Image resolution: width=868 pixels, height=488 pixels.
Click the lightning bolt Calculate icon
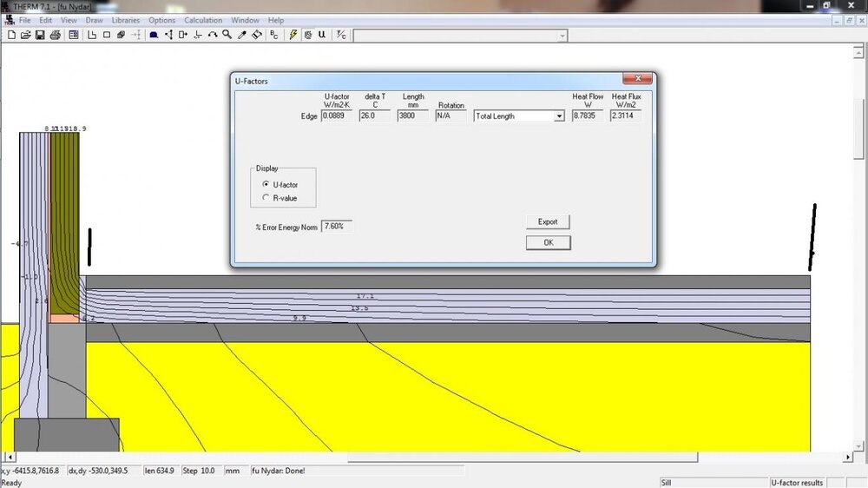click(x=293, y=36)
